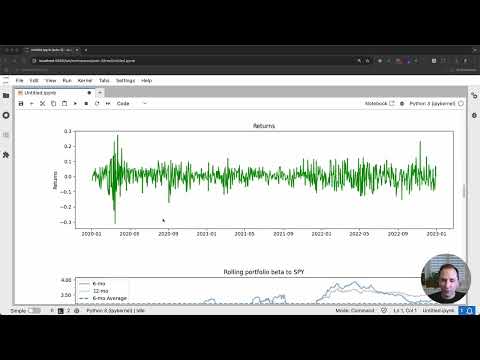Click the kernel status circle indicator

click(461, 104)
